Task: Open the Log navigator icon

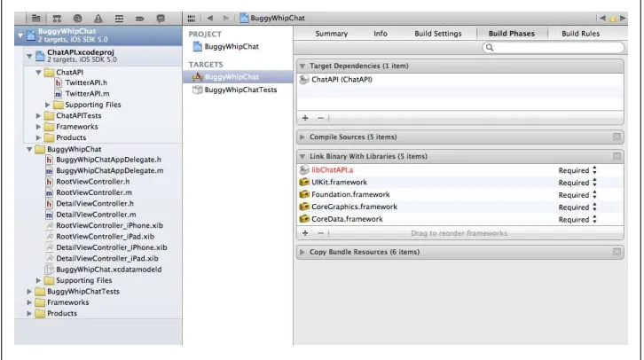Action: click(x=161, y=18)
